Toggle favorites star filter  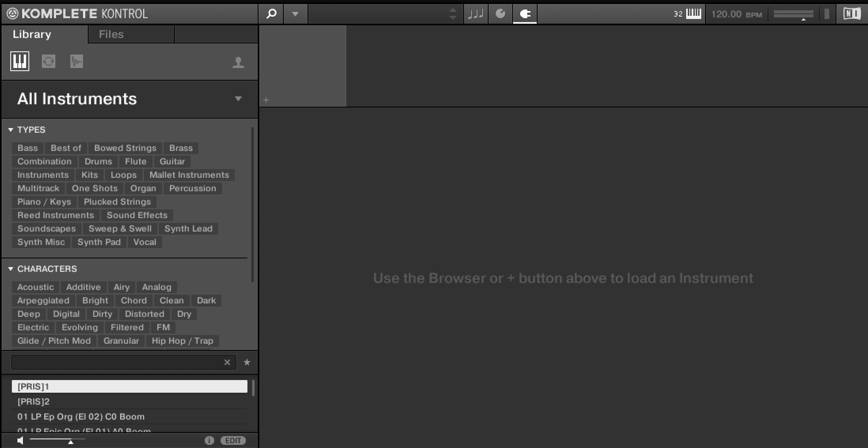pos(247,362)
